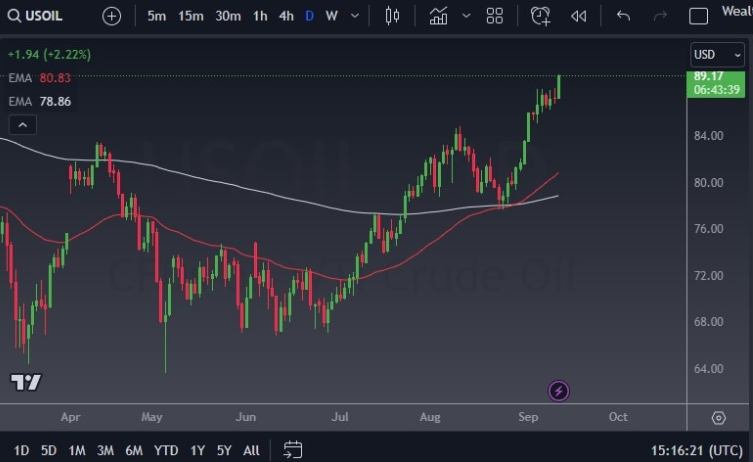Select the 4h timeframe
Screen dimensions: 753x462
coord(286,16)
